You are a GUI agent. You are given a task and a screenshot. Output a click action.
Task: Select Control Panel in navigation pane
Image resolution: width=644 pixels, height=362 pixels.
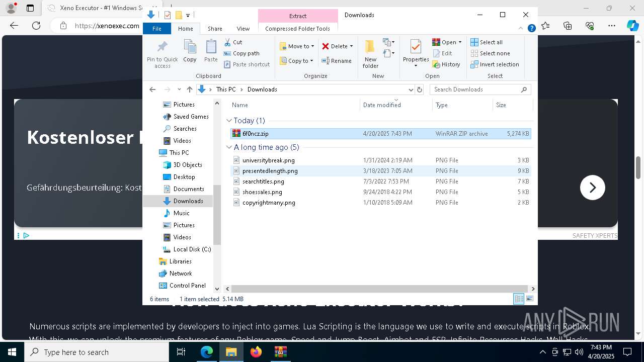(x=182, y=286)
